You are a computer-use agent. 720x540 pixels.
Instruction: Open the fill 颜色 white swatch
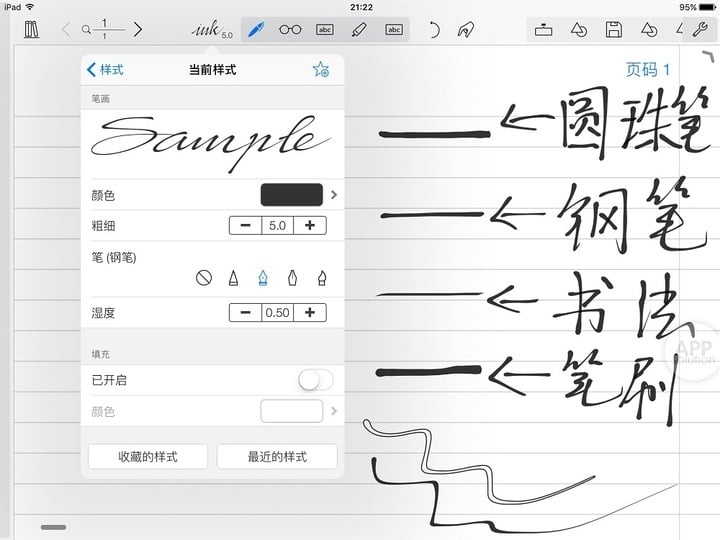[292, 411]
